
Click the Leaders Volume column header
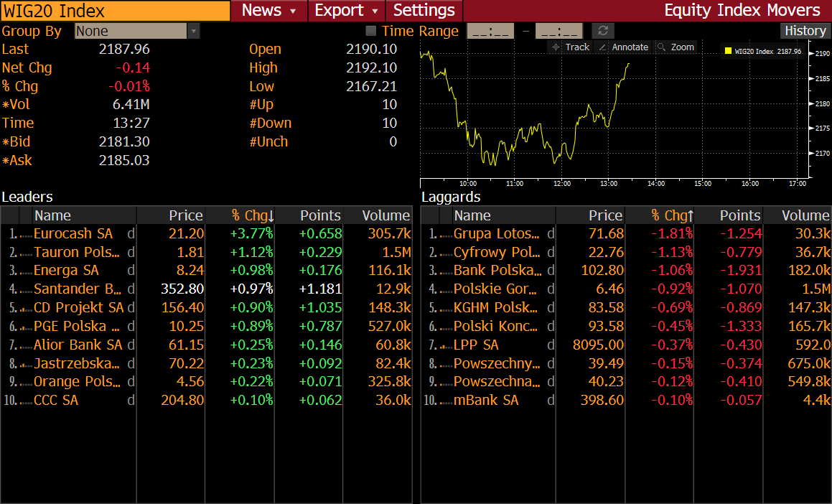[385, 215]
